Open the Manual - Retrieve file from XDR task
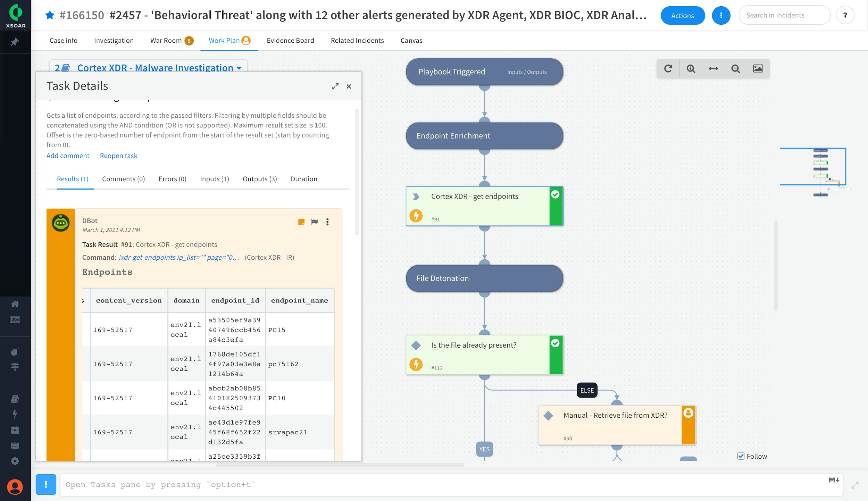 (617, 425)
